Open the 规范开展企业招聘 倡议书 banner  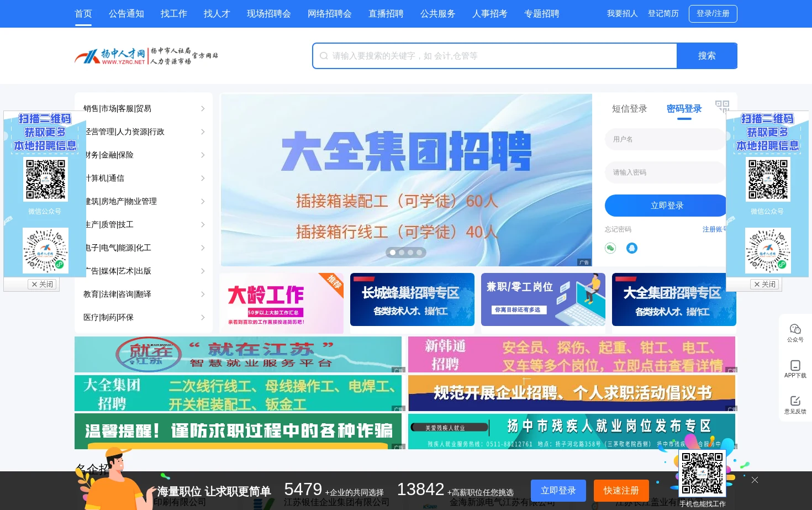click(572, 393)
